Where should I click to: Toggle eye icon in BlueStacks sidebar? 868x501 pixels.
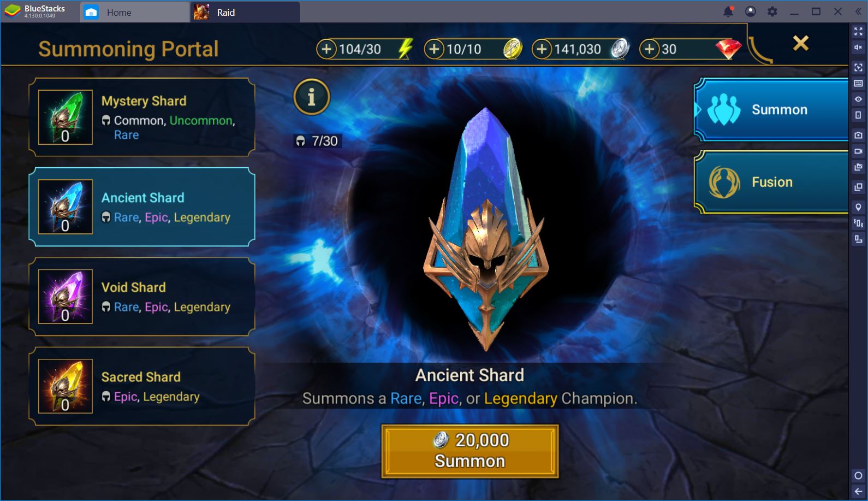pyautogui.click(x=858, y=99)
